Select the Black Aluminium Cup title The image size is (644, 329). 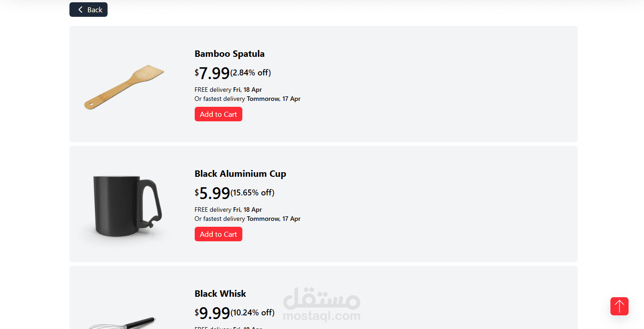(240, 174)
